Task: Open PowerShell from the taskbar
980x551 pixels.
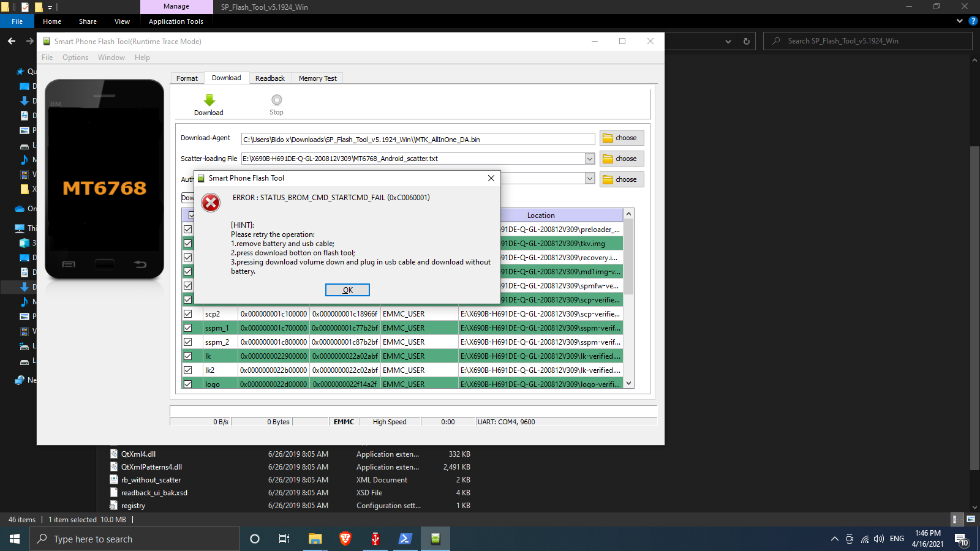Action: click(405, 539)
